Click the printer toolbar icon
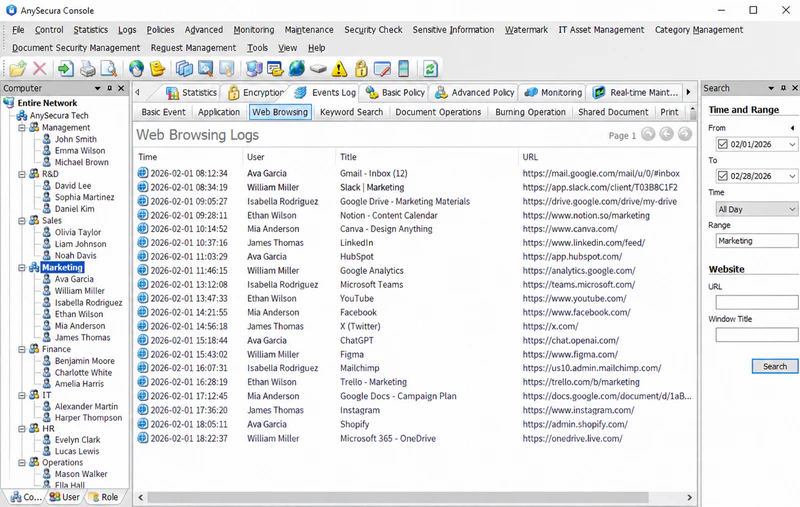 pos(87,68)
